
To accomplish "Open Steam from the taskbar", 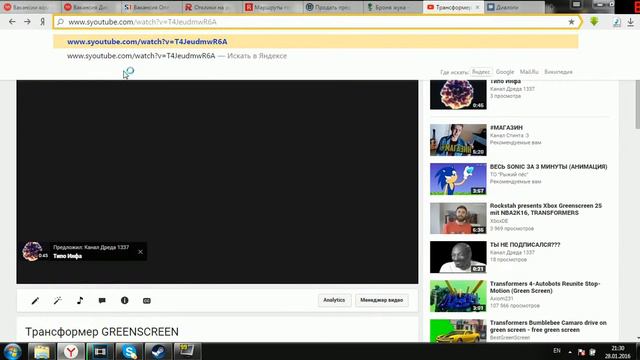I will (x=158, y=351).
